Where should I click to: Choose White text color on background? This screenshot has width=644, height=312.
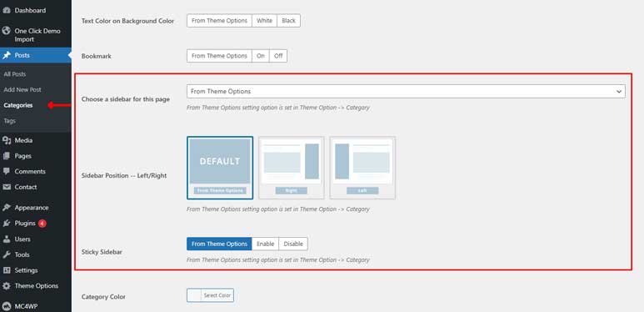[x=264, y=21]
